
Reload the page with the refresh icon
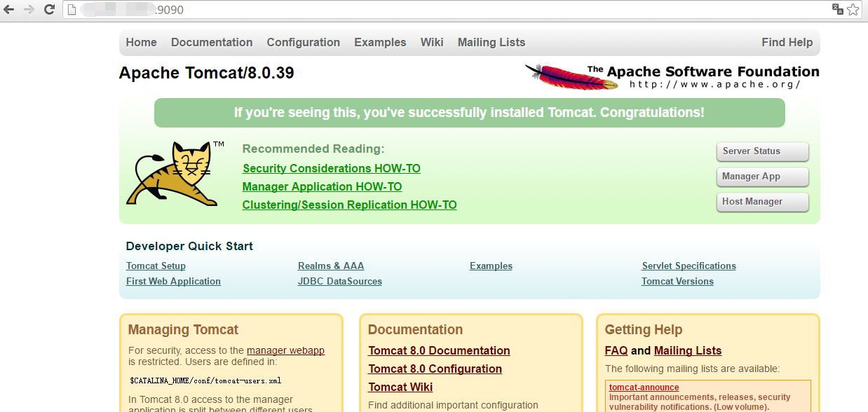click(x=49, y=10)
